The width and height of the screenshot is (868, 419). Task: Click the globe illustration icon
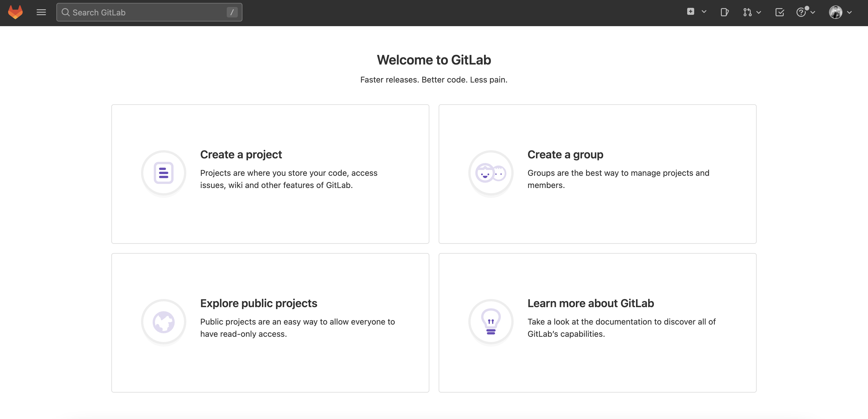tap(163, 322)
